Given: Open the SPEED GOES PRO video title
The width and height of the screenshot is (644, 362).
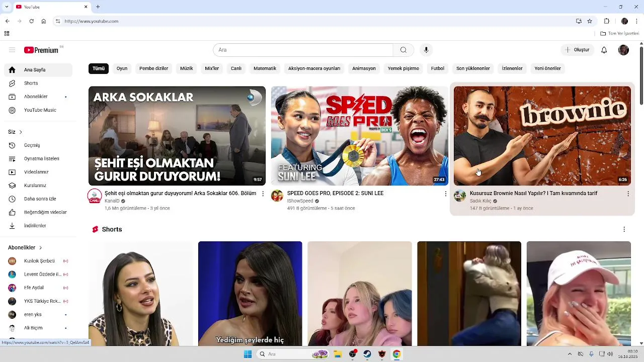Looking at the screenshot, I should click(335, 193).
